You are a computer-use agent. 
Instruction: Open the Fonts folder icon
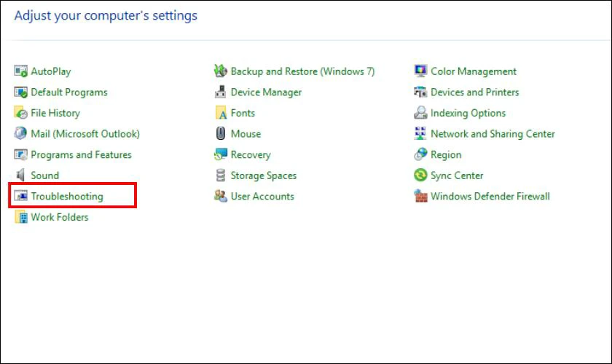point(221,113)
